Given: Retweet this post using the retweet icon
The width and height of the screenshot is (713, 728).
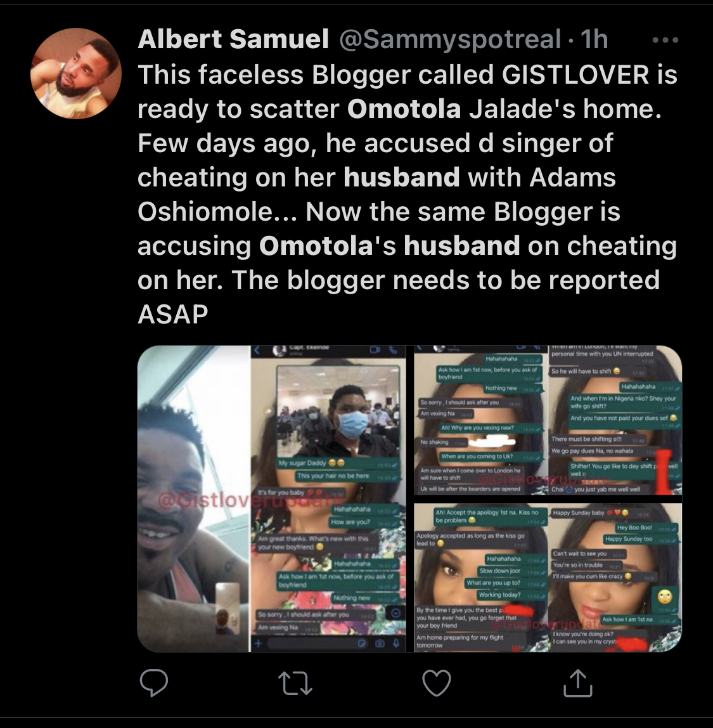Looking at the screenshot, I should 295,683.
